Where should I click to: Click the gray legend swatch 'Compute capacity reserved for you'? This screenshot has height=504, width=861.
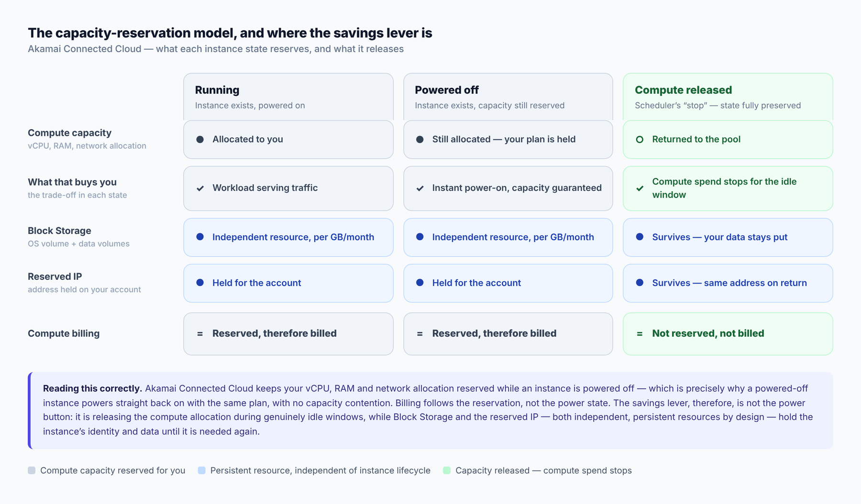click(x=32, y=471)
